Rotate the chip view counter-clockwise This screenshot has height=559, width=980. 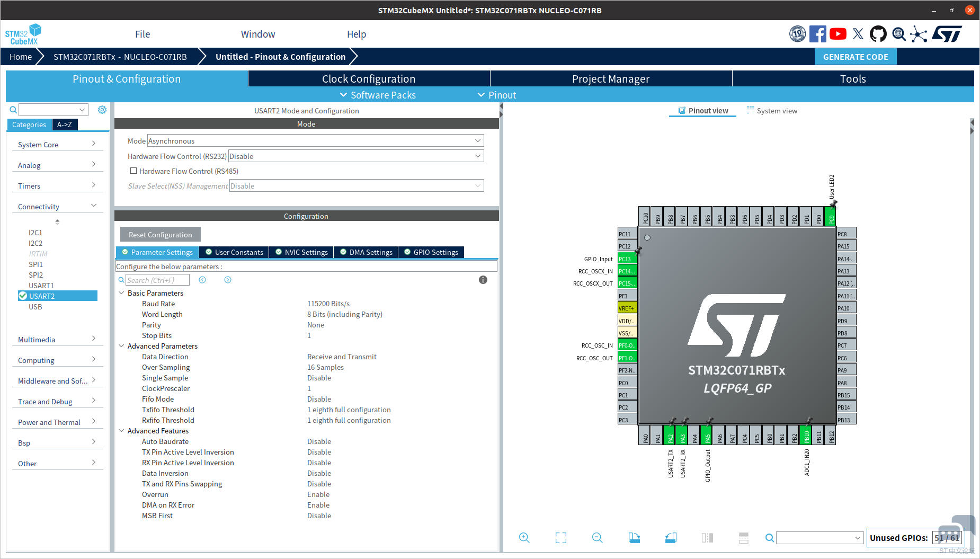click(x=671, y=538)
